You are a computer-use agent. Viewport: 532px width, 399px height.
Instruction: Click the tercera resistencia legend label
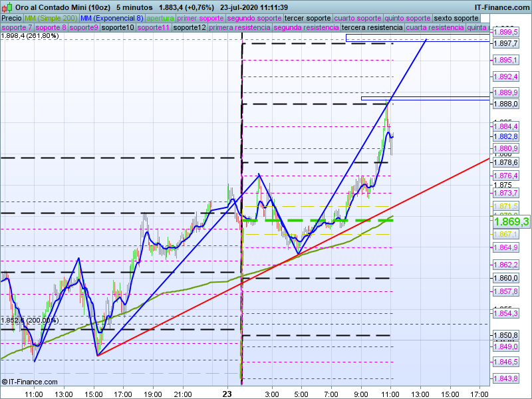pos(371,28)
